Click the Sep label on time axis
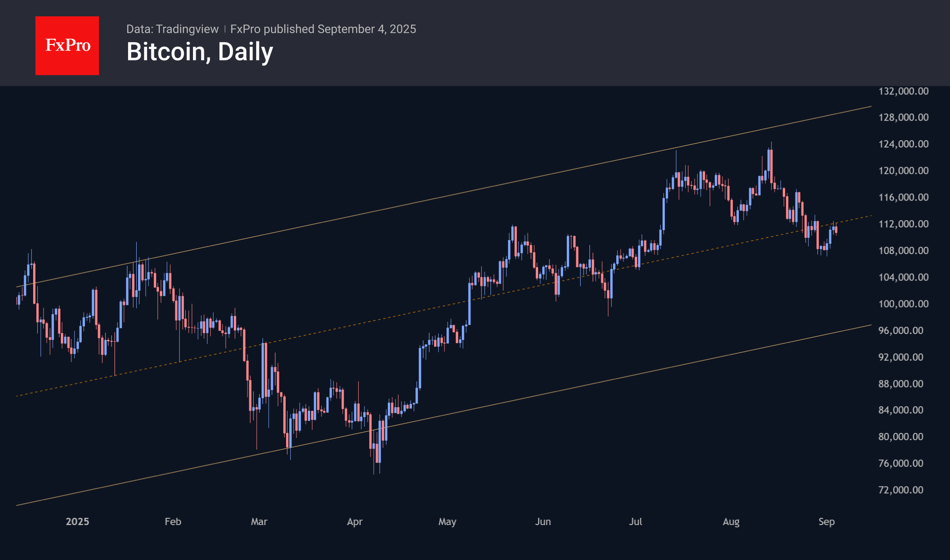This screenshot has height=560, width=950. (826, 522)
